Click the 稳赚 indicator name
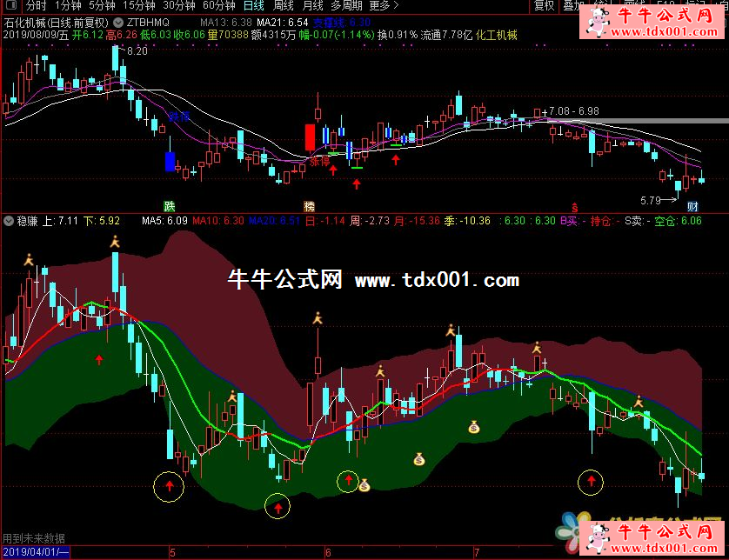Viewport: 729px width, 560px height. pos(27,221)
